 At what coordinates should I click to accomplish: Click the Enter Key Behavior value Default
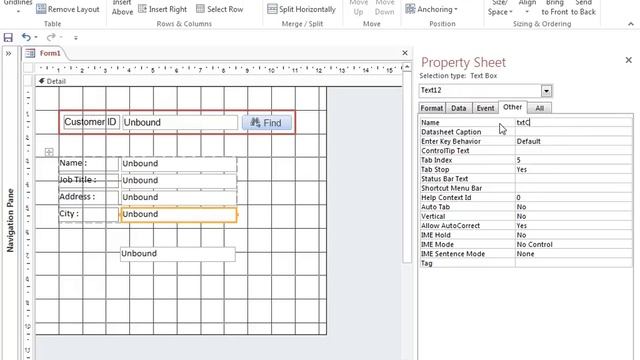573,141
